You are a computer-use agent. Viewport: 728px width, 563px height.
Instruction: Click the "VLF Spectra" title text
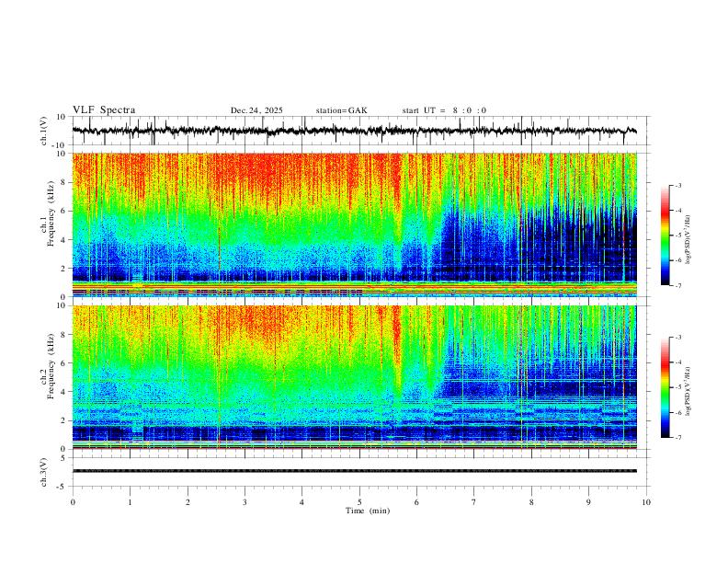(x=104, y=110)
